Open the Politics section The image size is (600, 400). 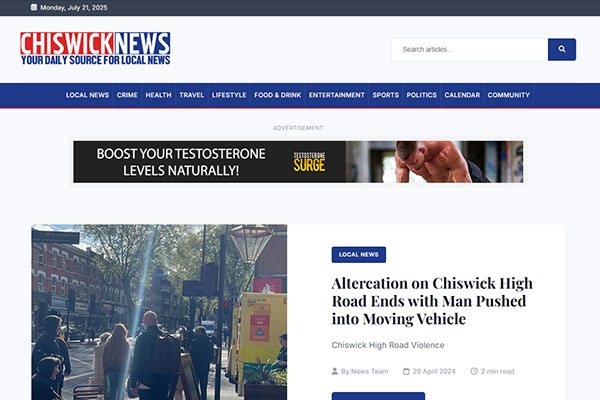point(422,95)
